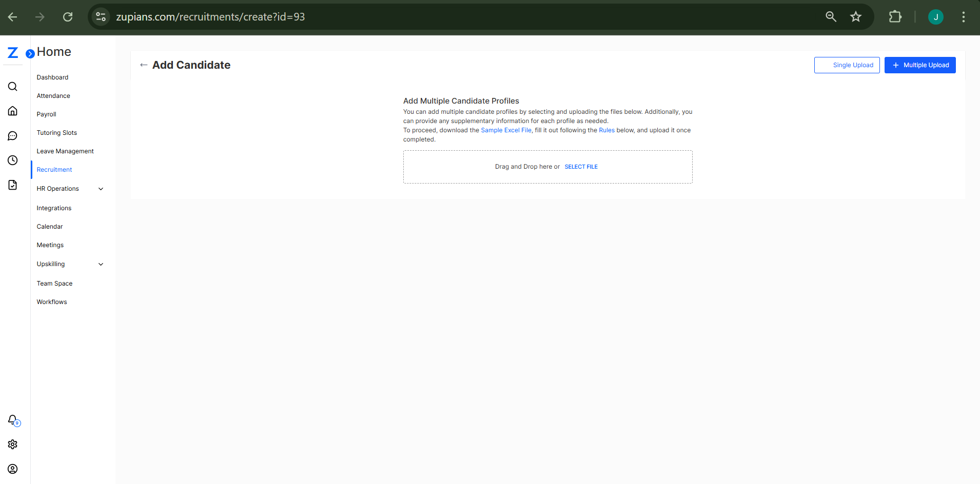Open the search icon in sidebar
980x484 pixels.
click(13, 86)
